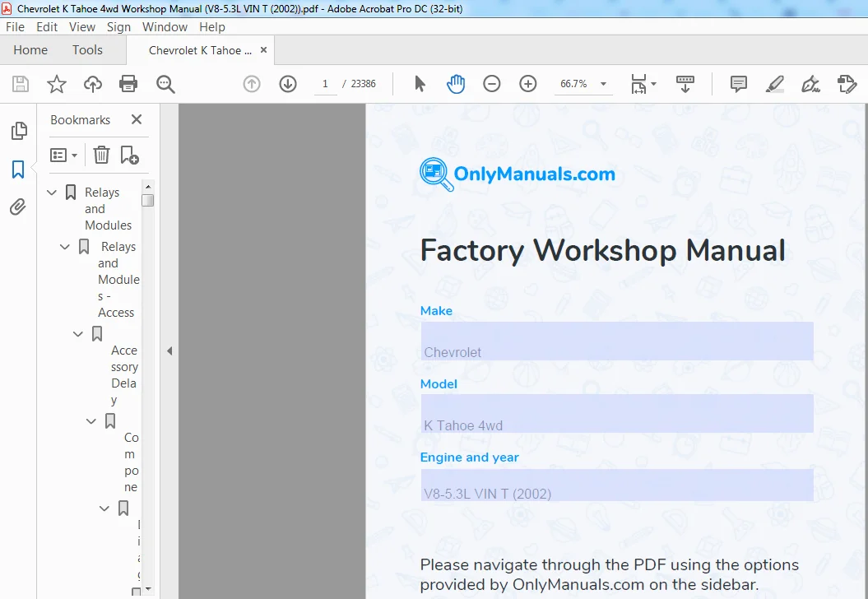Select Relays and Modules - Access bookmark
The height and width of the screenshot is (599, 868).
[118, 280]
